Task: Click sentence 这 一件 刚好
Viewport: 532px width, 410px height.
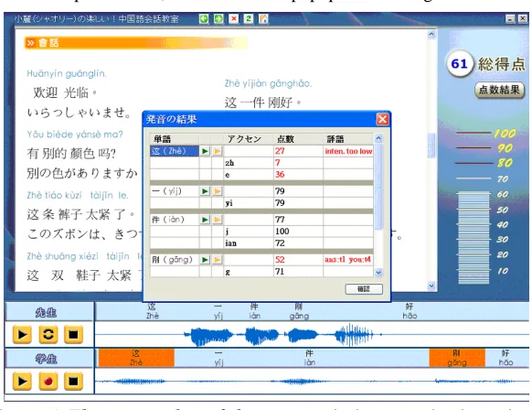Action: point(262,102)
